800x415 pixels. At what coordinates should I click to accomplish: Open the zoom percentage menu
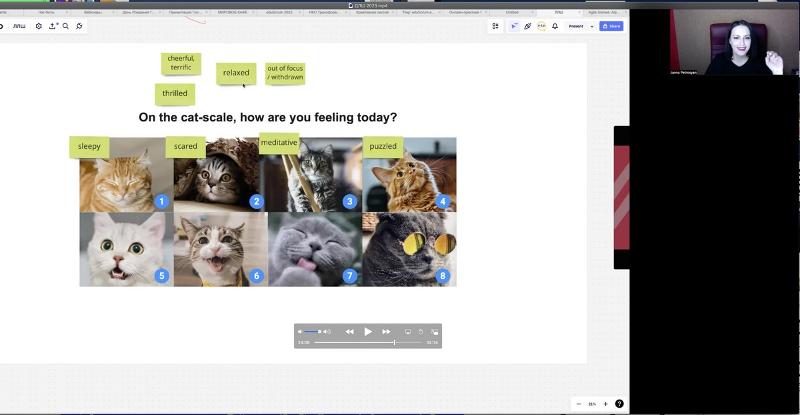coord(592,404)
